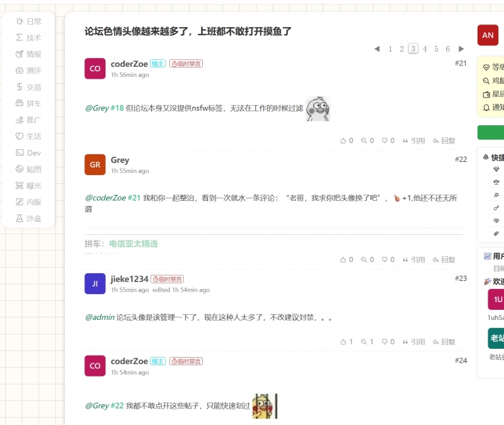
Task: Go to next page with right arrow
Action: (461, 49)
